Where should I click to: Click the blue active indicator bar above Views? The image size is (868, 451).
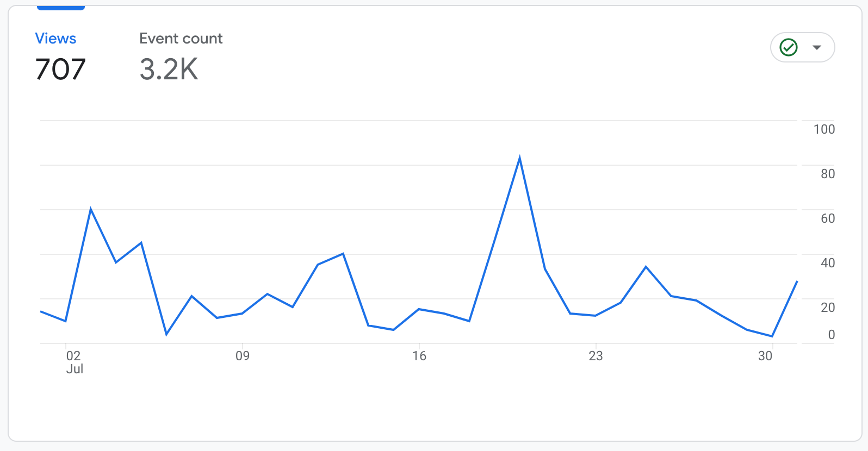point(61,8)
